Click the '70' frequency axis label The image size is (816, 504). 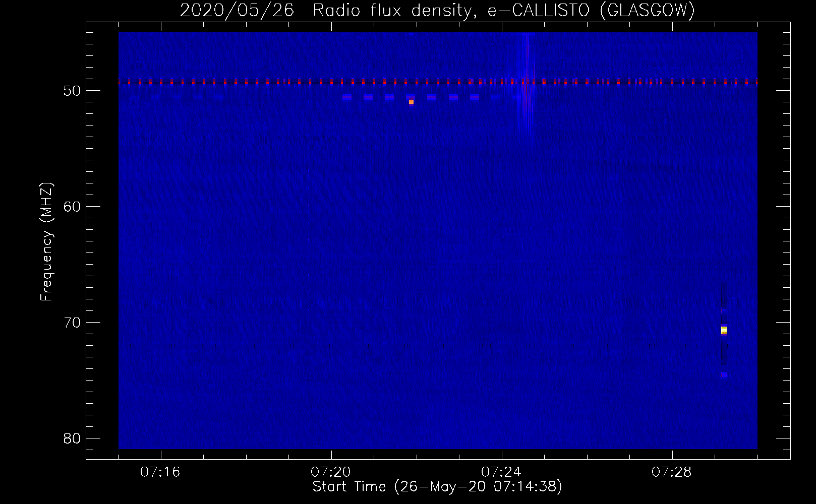point(73,323)
